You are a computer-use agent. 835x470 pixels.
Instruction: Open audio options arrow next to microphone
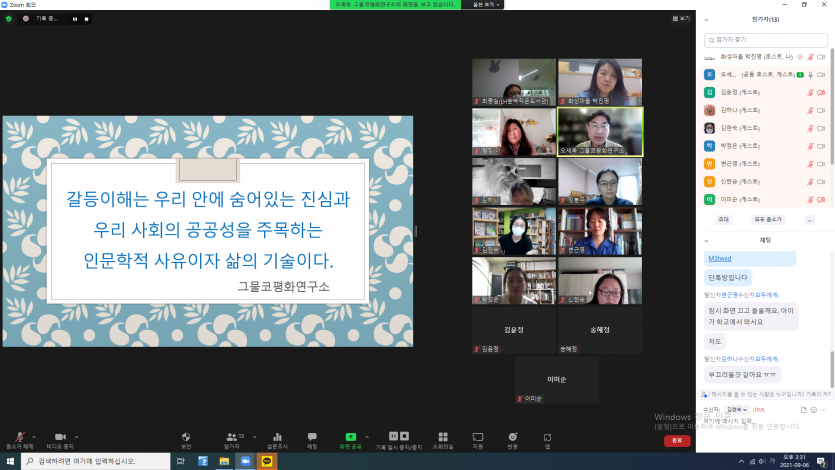click(34, 437)
